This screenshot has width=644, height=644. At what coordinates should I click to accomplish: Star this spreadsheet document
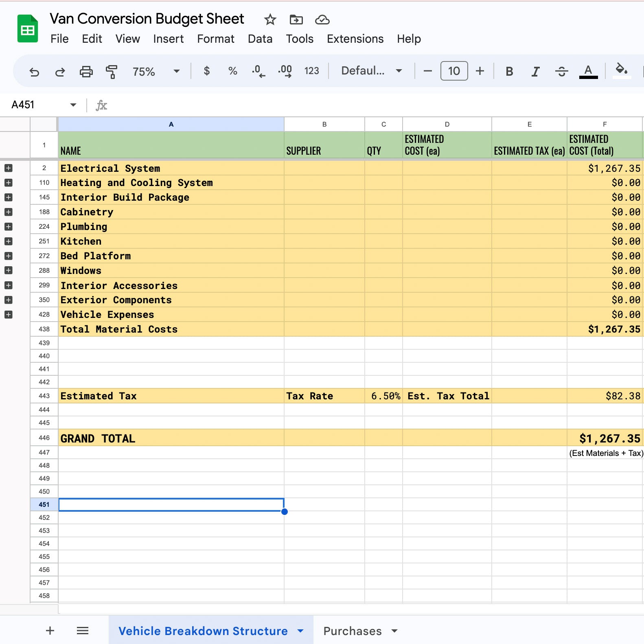point(270,20)
